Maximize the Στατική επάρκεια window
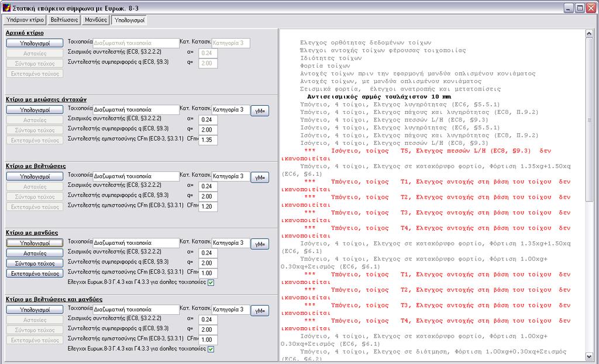Image resolution: width=599 pixels, height=364 pixels. point(580,8)
